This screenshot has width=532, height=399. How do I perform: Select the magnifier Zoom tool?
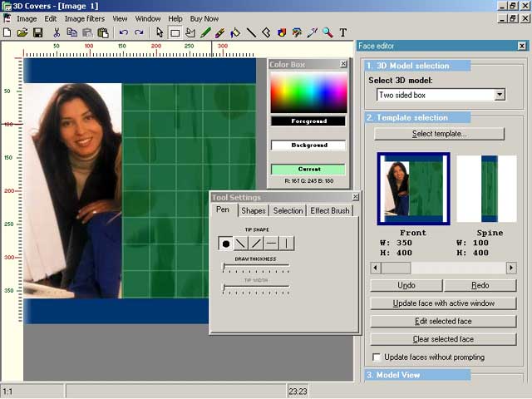(x=328, y=32)
